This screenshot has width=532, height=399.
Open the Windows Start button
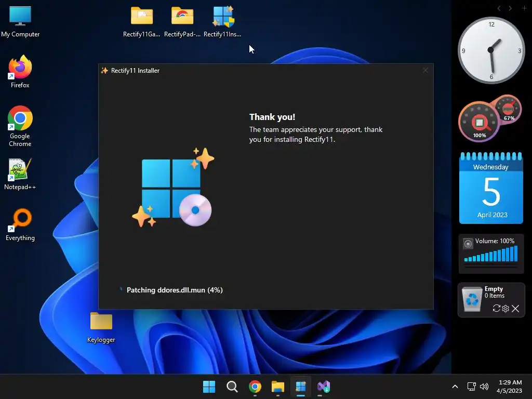pyautogui.click(x=209, y=387)
